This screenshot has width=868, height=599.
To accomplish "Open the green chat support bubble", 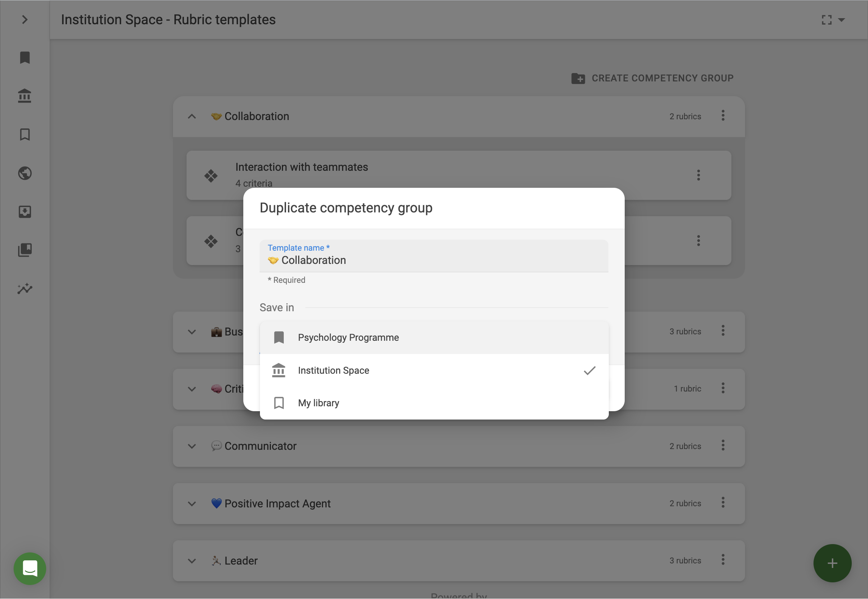I will pyautogui.click(x=30, y=568).
